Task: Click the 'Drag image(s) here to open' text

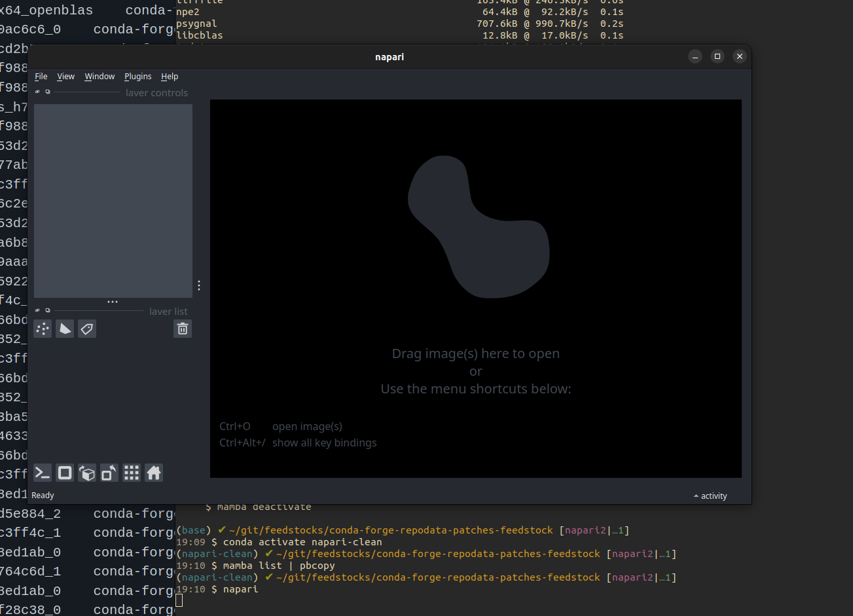Action: (476, 353)
